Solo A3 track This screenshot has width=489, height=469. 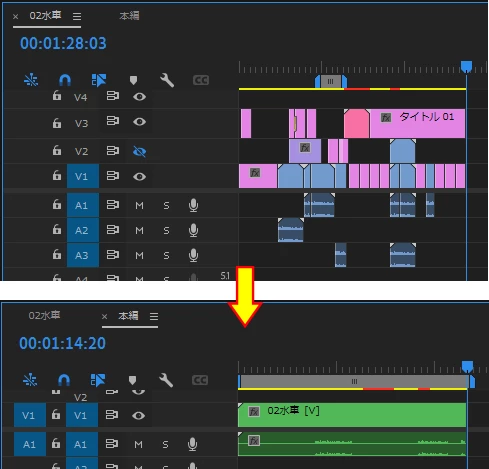(166, 255)
